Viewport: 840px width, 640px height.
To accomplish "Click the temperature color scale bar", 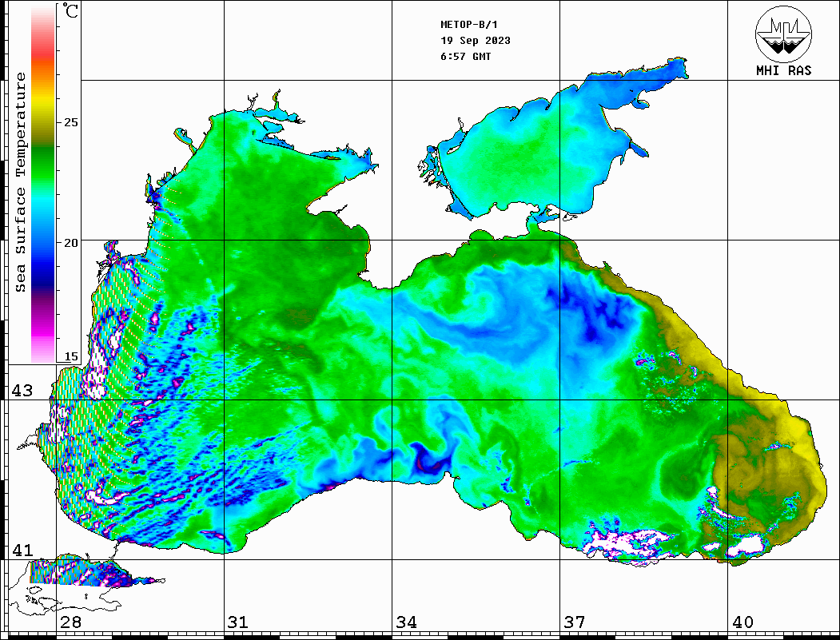I will (x=43, y=183).
